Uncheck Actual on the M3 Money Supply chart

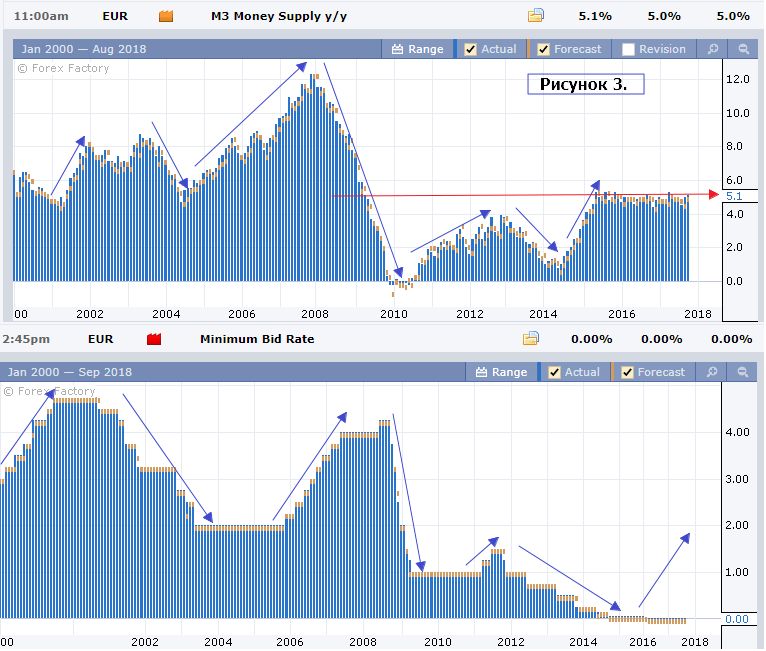point(470,49)
